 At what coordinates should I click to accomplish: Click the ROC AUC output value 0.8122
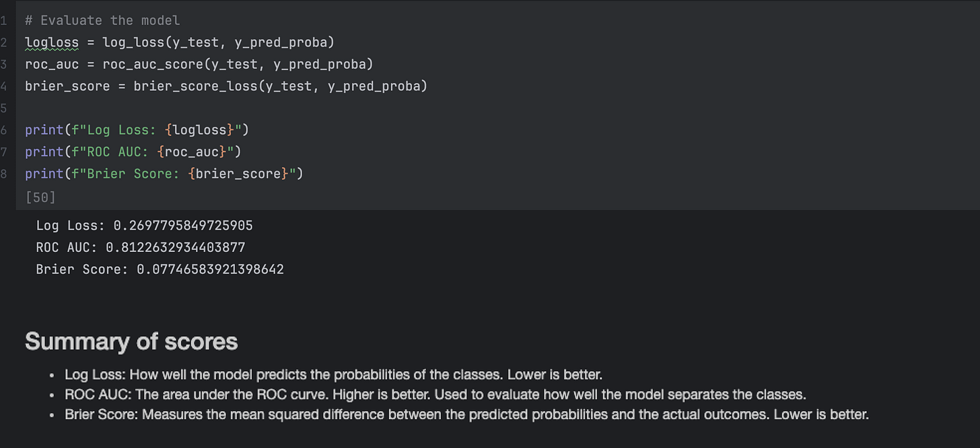[175, 248]
